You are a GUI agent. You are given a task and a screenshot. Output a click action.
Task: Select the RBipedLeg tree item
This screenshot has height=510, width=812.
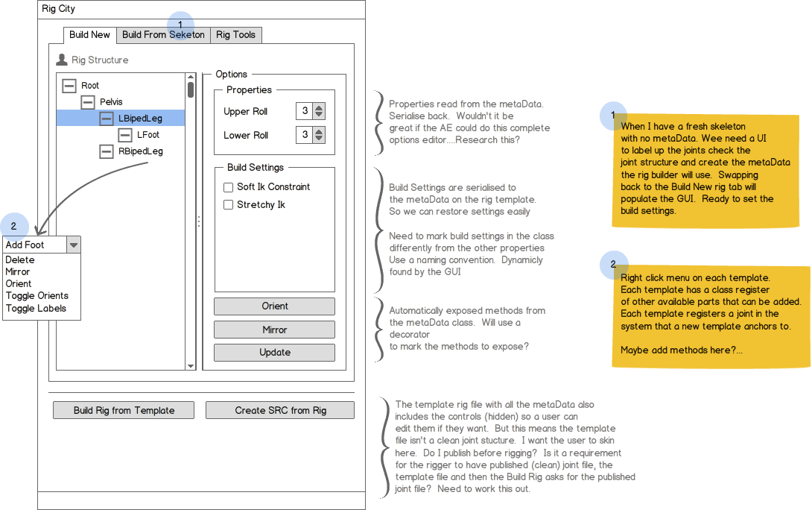[141, 151]
